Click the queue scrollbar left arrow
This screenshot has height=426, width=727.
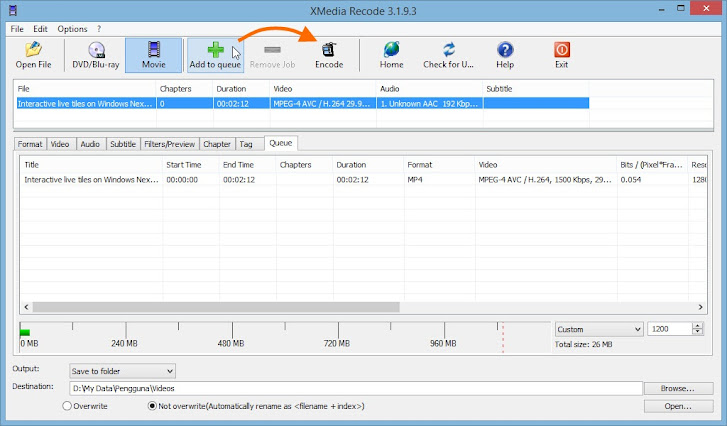pyautogui.click(x=26, y=307)
